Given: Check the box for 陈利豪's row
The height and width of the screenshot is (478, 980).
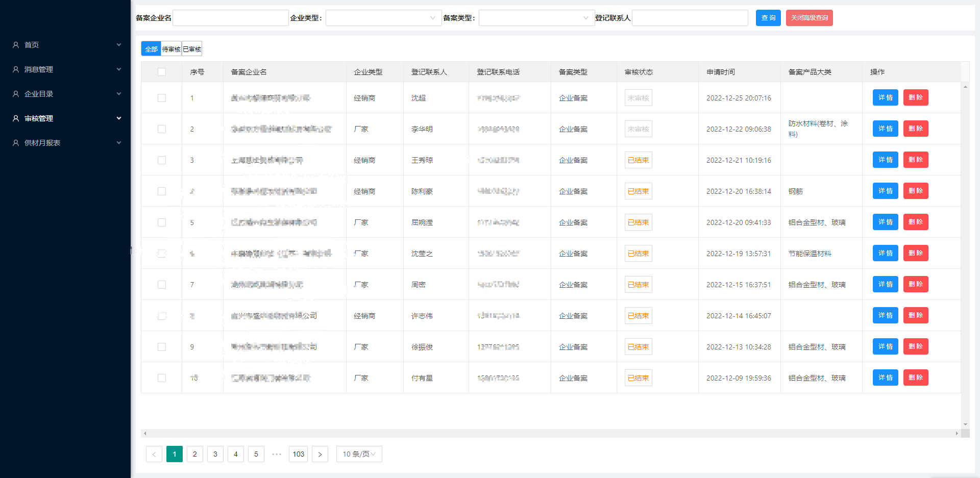Looking at the screenshot, I should click(x=162, y=191).
